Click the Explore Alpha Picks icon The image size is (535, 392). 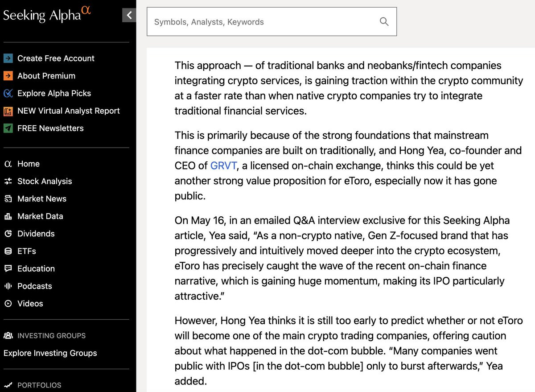[x=8, y=93]
